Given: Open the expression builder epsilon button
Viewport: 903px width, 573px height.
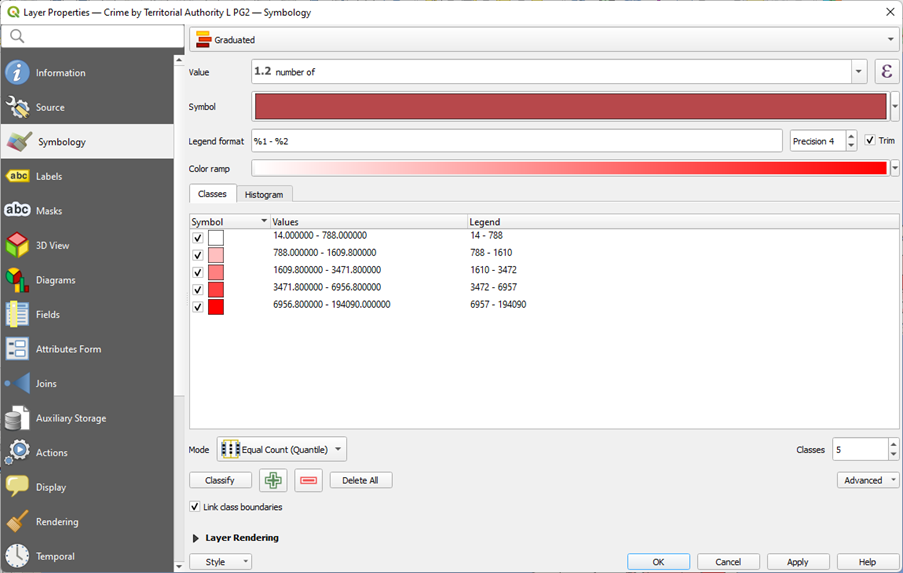Looking at the screenshot, I should (887, 72).
